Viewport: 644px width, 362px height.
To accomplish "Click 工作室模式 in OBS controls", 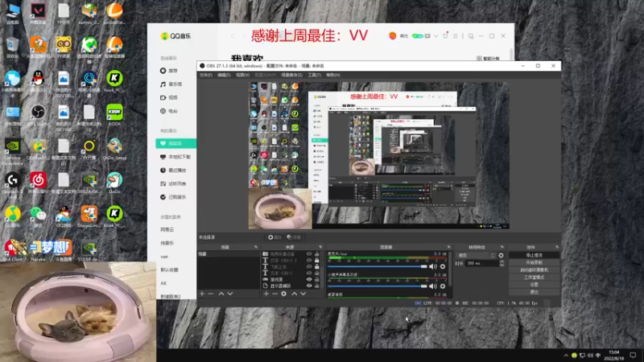I will point(534,277).
